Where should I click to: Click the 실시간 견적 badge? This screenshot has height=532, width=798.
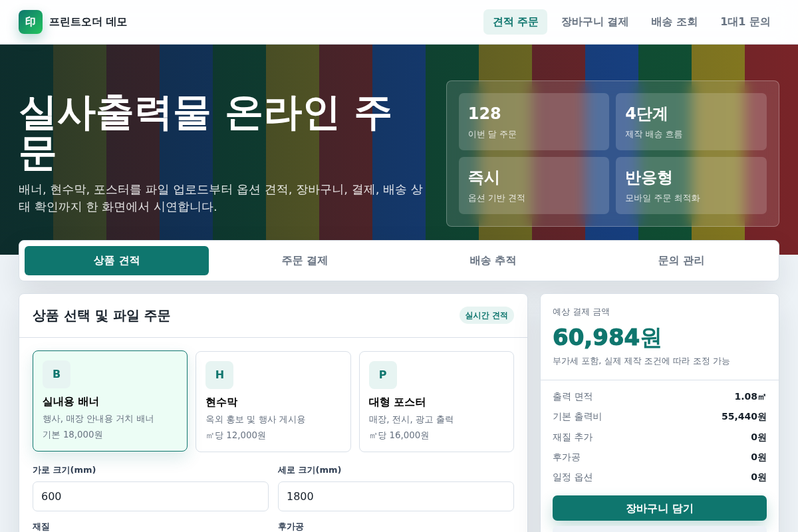pyautogui.click(x=486, y=315)
